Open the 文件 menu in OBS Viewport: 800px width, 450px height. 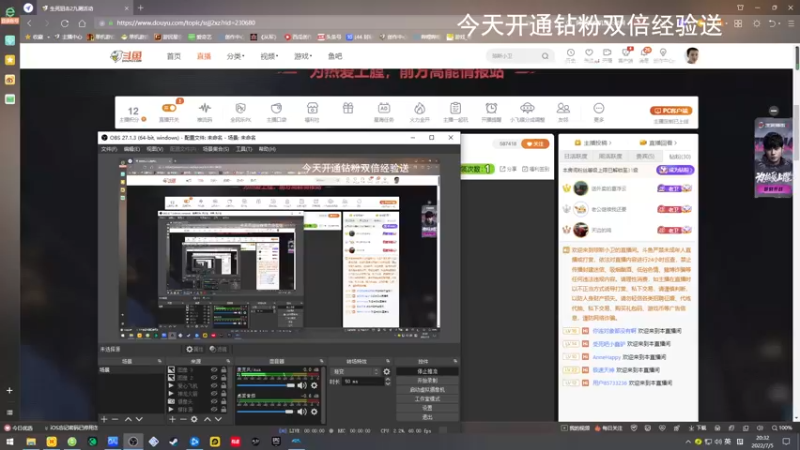click(x=109, y=149)
